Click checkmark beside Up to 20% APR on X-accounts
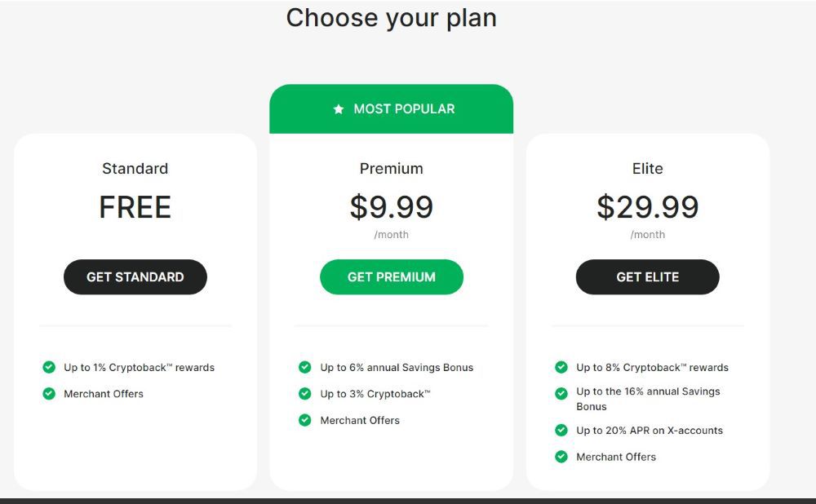The width and height of the screenshot is (816, 504). point(561,431)
